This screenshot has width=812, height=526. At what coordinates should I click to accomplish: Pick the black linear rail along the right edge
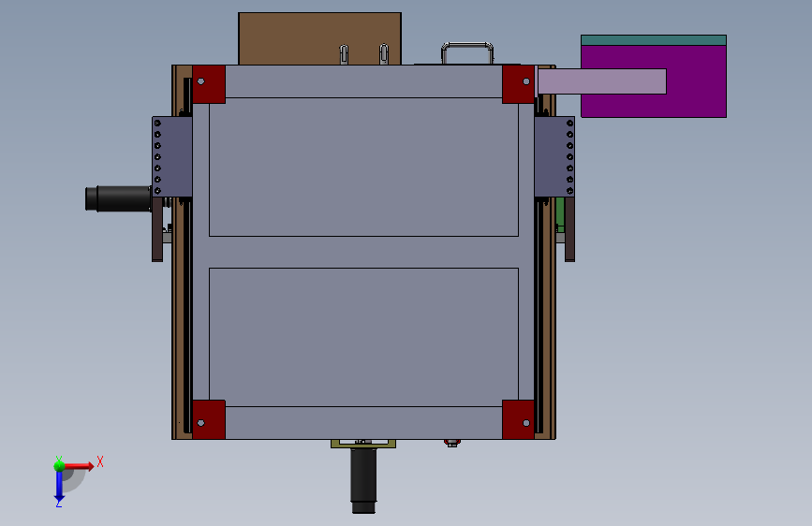539,317
